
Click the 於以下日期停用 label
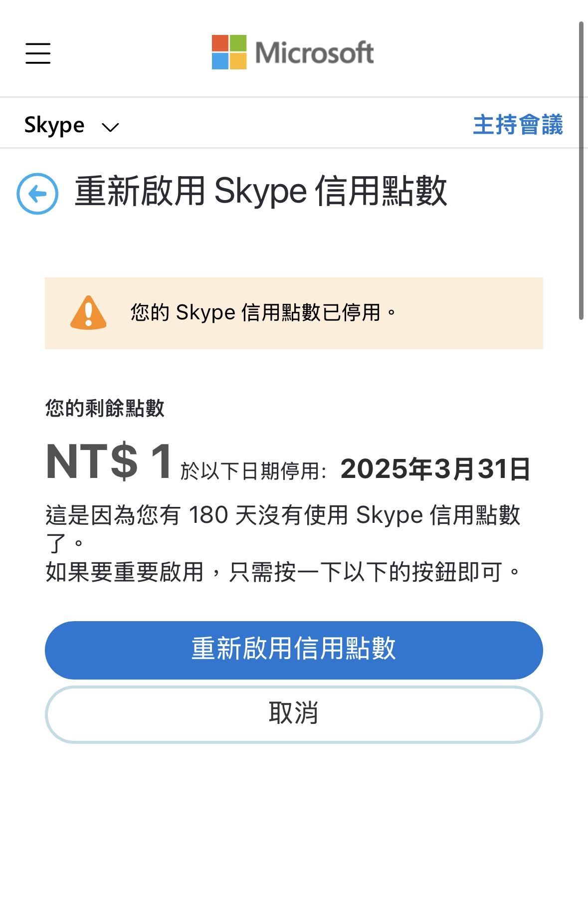click(253, 470)
